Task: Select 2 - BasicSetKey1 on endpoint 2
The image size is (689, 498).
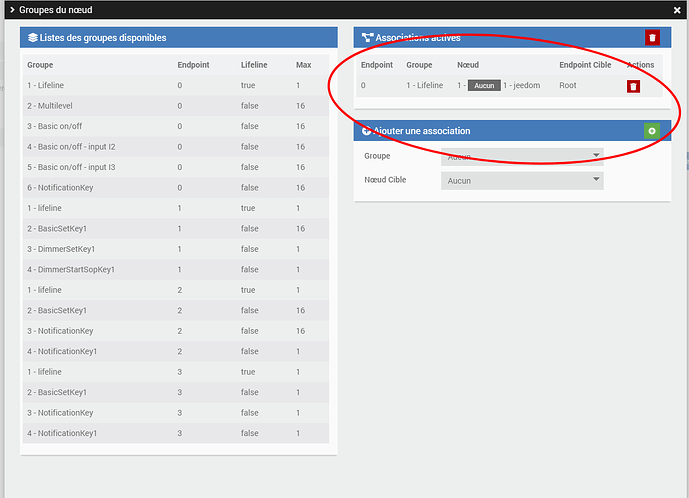Action: click(x=176, y=310)
